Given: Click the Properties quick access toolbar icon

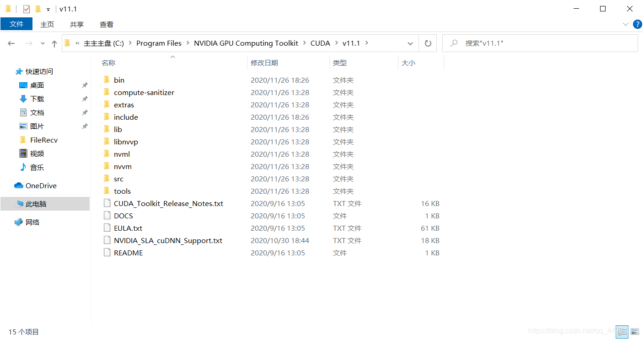Looking at the screenshot, I should (x=27, y=9).
